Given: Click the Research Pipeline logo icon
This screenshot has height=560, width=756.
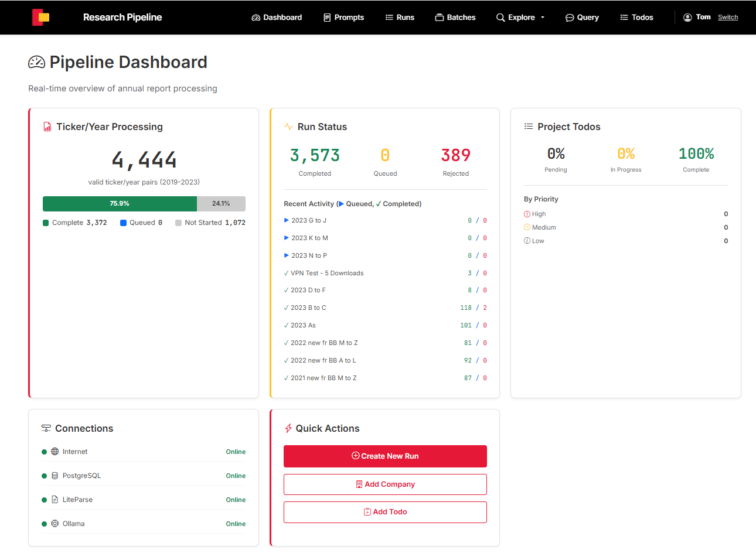Looking at the screenshot, I should [x=40, y=17].
